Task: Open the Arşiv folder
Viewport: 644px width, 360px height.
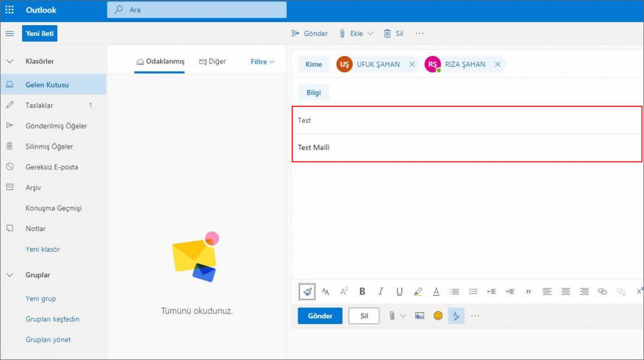Action: (x=53, y=188)
